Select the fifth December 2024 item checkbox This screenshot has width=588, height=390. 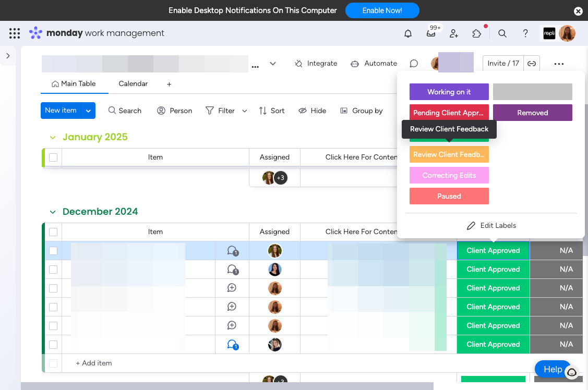(53, 325)
